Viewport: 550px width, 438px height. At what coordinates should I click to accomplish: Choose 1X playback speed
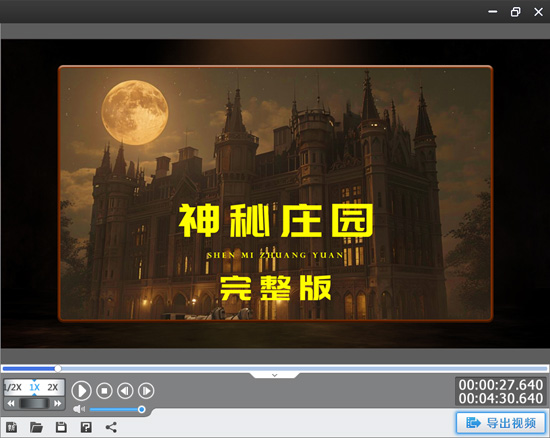[x=34, y=387]
